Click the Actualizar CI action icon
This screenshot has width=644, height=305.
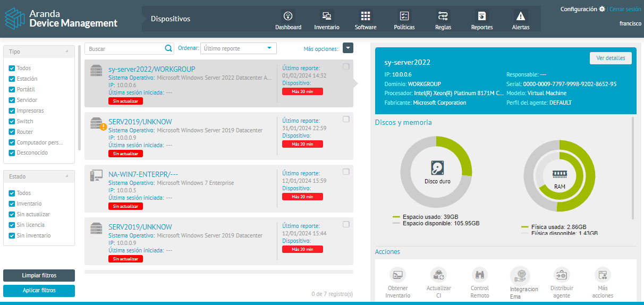click(x=438, y=275)
